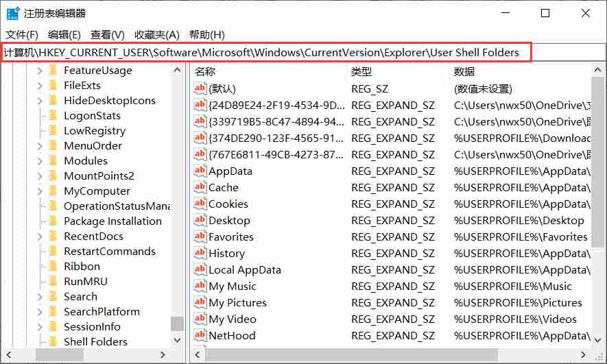Screen dimensions: 607x364
Task: Expand the MenuOrder tree node
Action: point(40,146)
